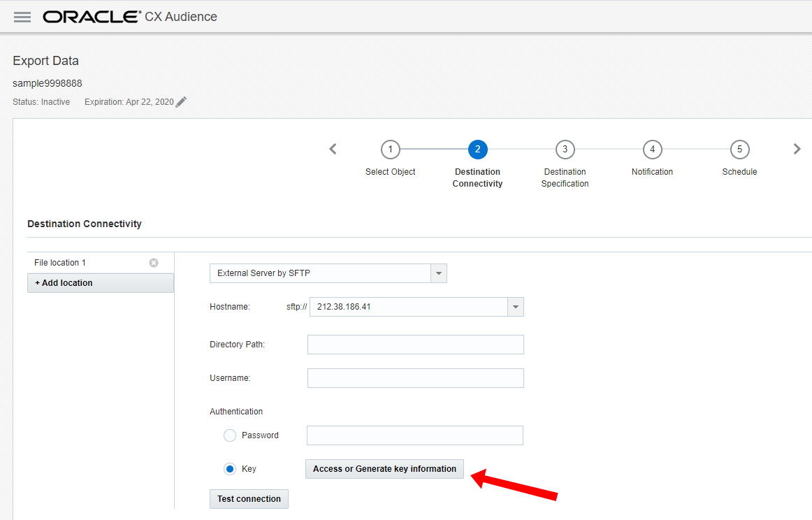
Task: Navigate forward using right wizard arrow
Action: [797, 149]
